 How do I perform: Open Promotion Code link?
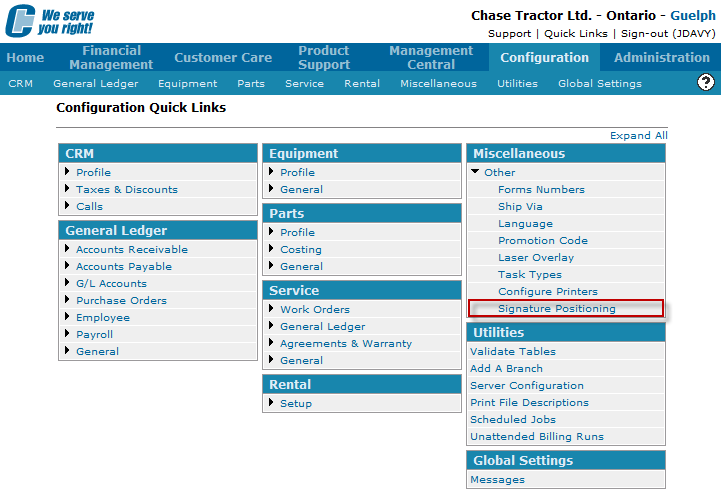pos(543,240)
